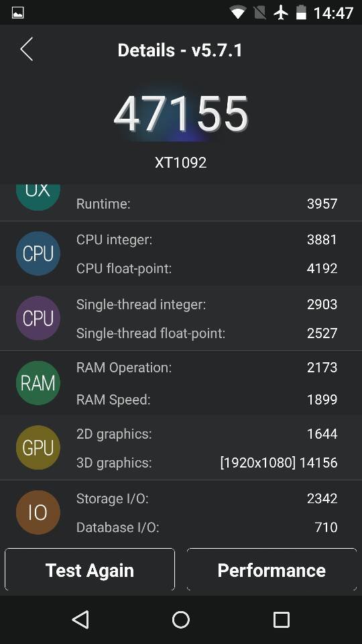Screen dimensions: 362x644
Task: Tap the yellow GPU icon
Action: (x=38, y=447)
